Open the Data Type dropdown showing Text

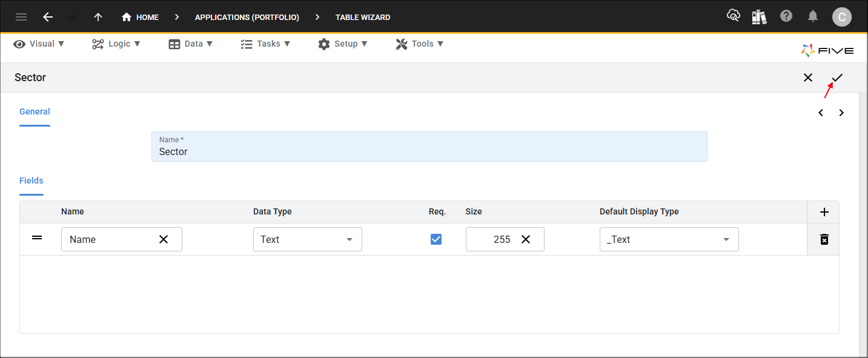tap(308, 239)
